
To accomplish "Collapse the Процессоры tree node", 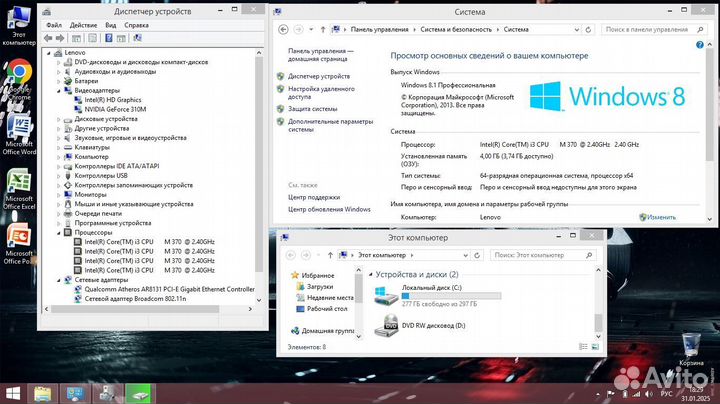I will pos(59,233).
